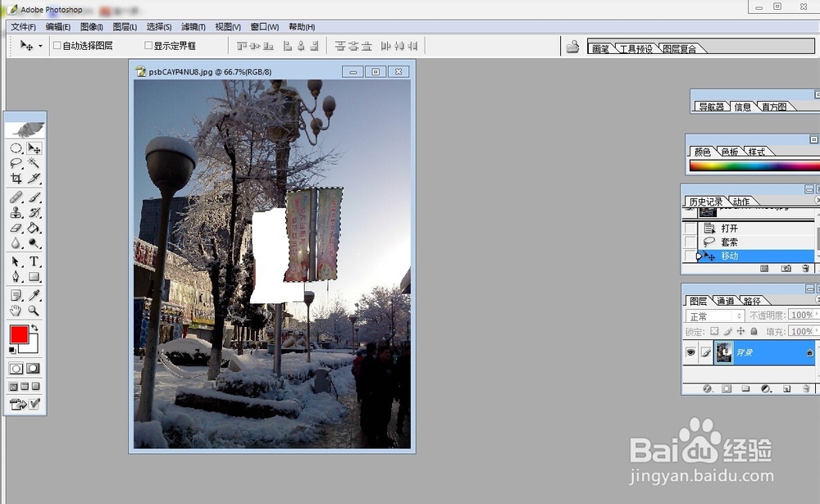Jump to ImageReady icon in toolbox
The height and width of the screenshot is (504, 820).
[x=18, y=404]
